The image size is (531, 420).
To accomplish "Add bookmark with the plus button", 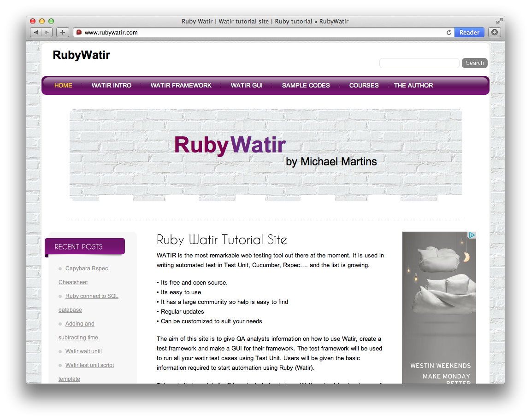I will (62, 32).
